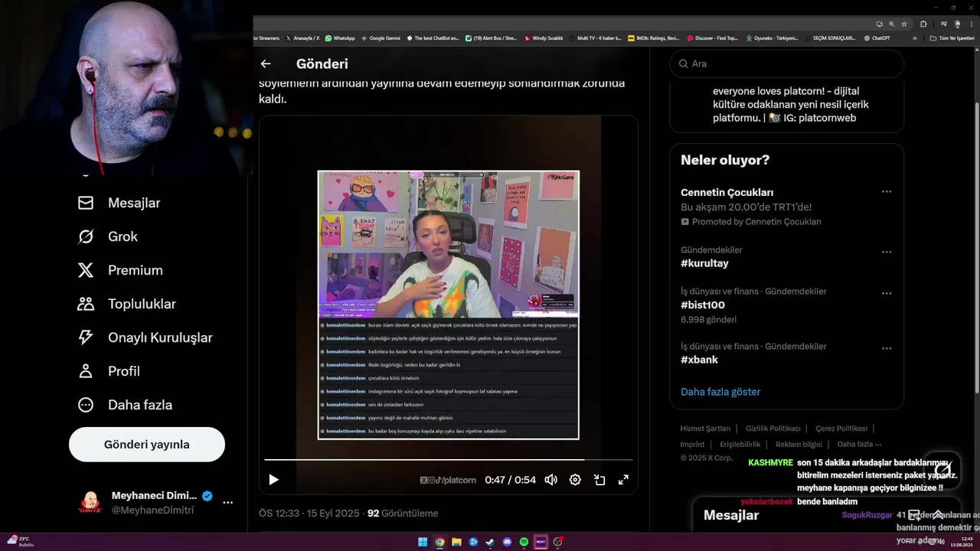This screenshot has height=551, width=980.
Task: Click the Gönderi yayınla button
Action: (147, 445)
